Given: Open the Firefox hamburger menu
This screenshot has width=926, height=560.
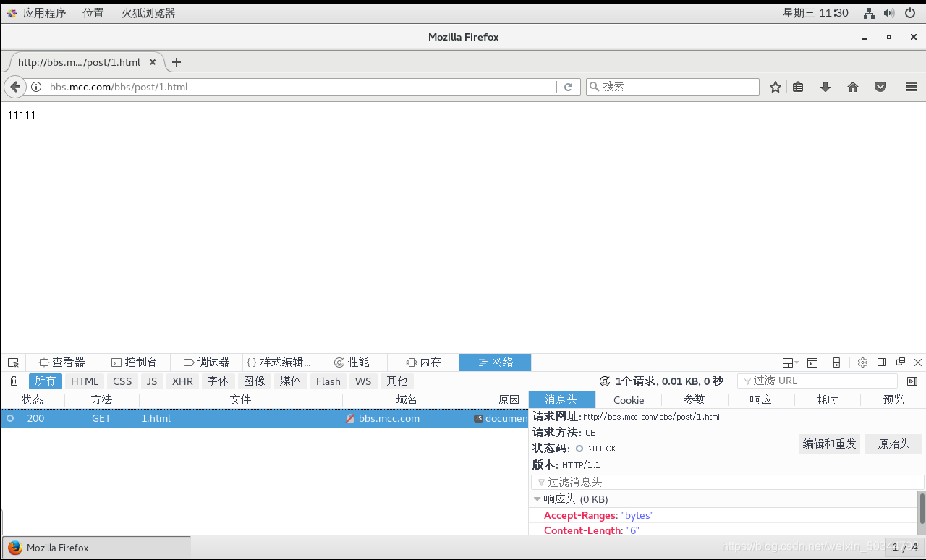Looking at the screenshot, I should [912, 87].
